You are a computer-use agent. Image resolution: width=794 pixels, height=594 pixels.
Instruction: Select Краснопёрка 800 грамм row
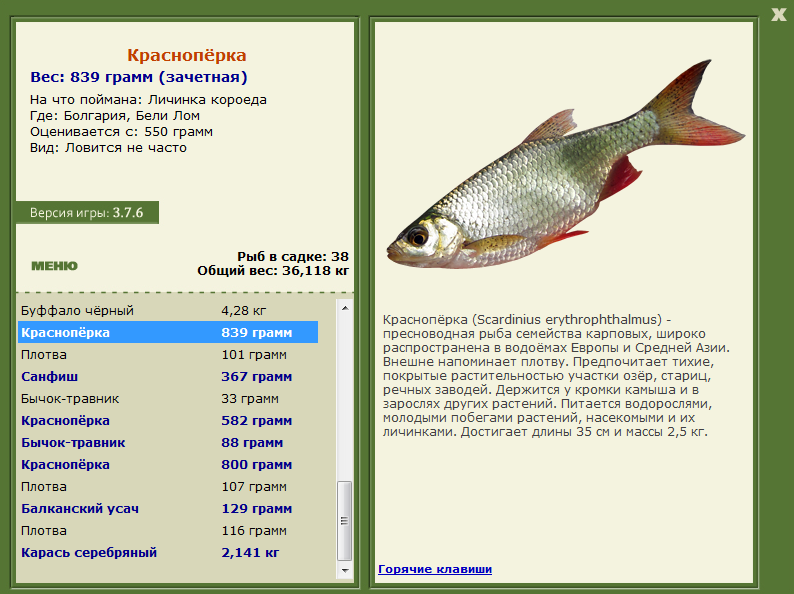point(168,464)
